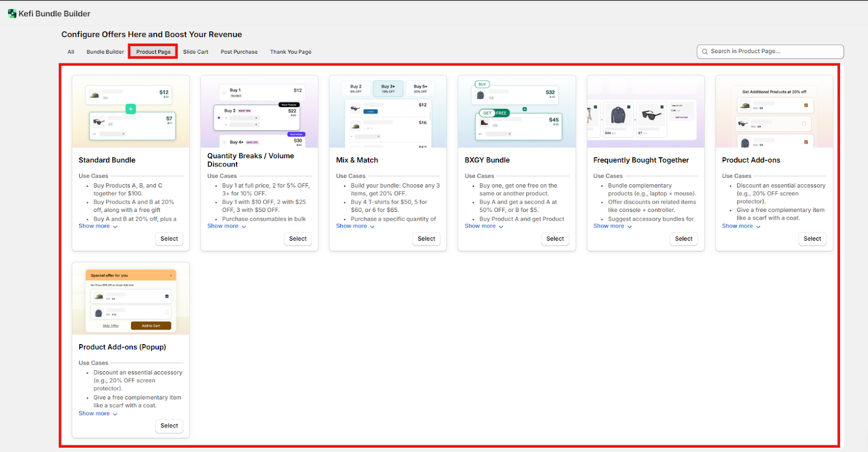Click the magnifier icon in search box
The width and height of the screenshot is (868, 452).
[705, 51]
